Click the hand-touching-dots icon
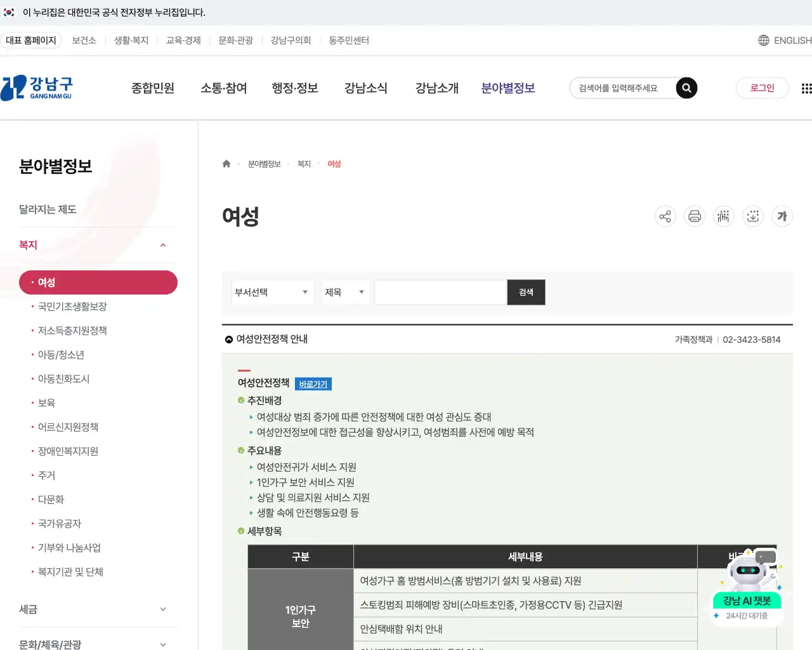 pyautogui.click(x=724, y=216)
